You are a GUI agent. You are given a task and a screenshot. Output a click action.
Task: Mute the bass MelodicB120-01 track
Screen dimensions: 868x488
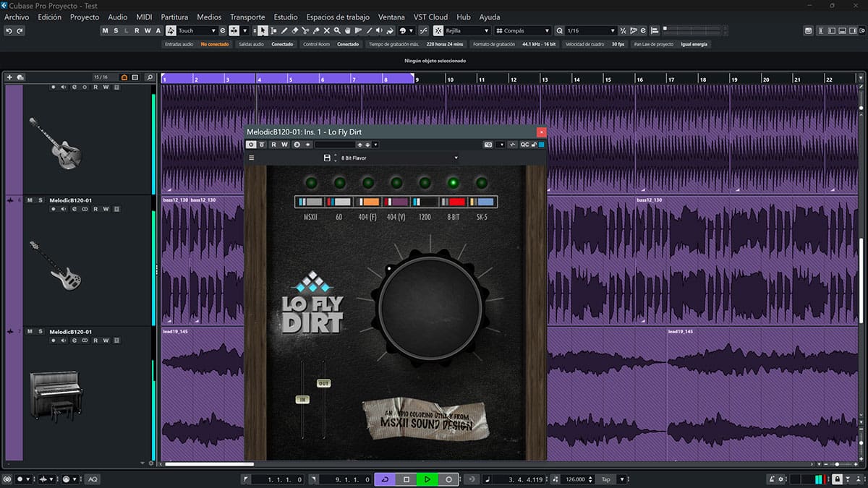(30, 200)
